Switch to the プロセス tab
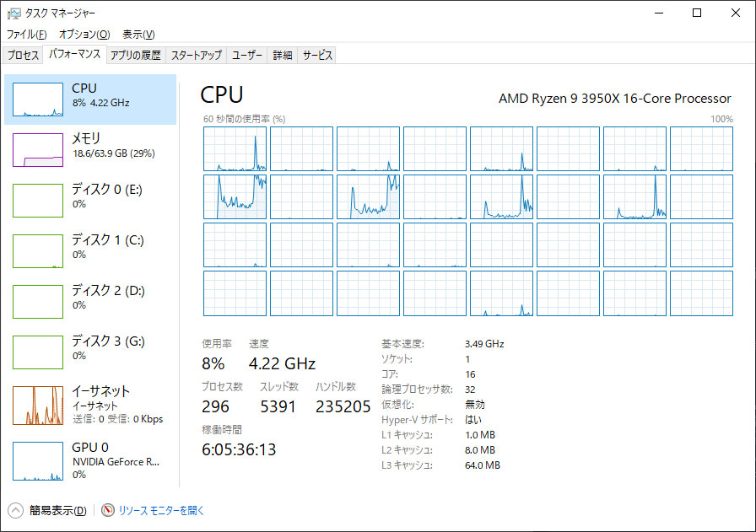 pos(23,55)
